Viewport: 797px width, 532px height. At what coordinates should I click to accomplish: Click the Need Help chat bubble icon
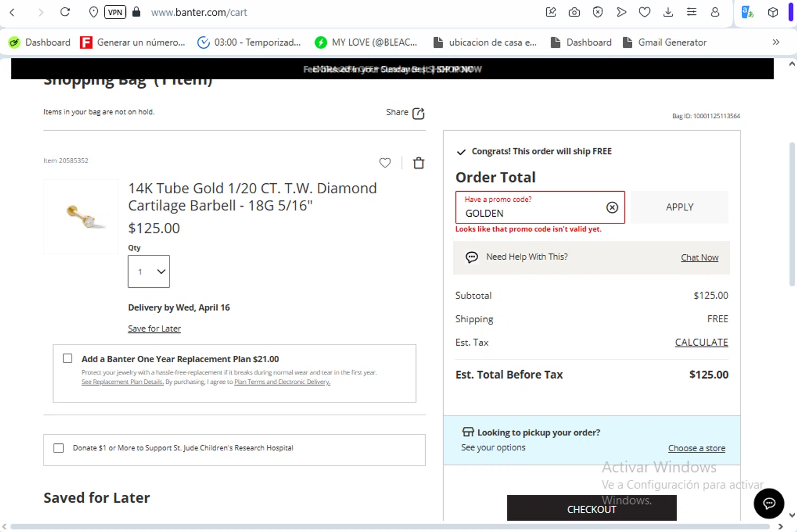coord(472,258)
